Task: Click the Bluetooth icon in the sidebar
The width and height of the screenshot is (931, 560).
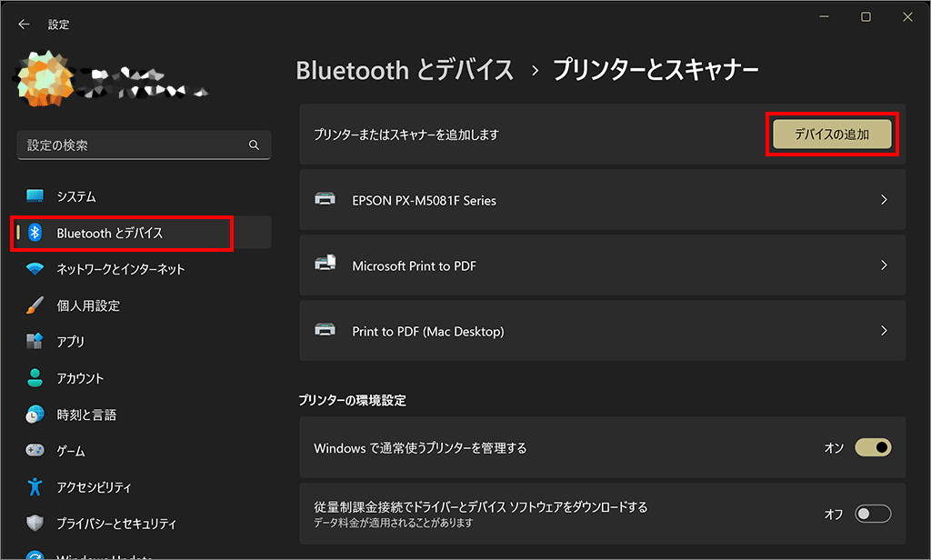Action: (35, 233)
